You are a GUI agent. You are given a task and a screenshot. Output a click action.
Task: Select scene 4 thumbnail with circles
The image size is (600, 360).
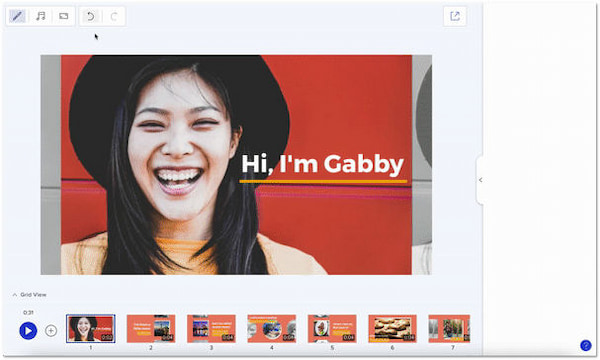click(272, 328)
